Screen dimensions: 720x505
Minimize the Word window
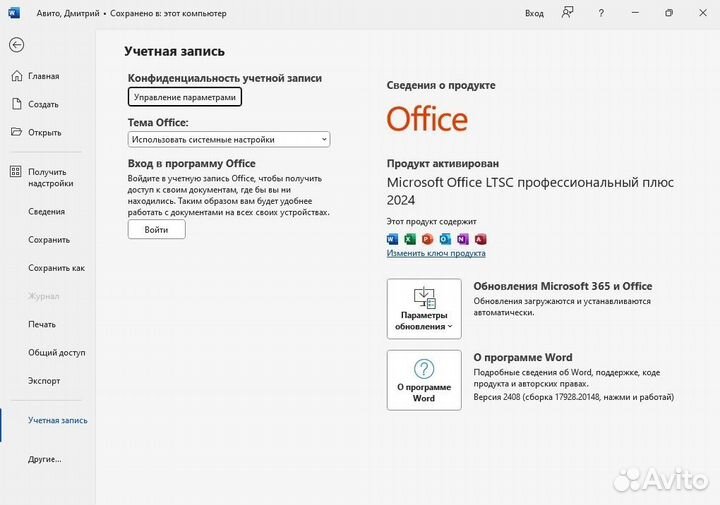635,13
